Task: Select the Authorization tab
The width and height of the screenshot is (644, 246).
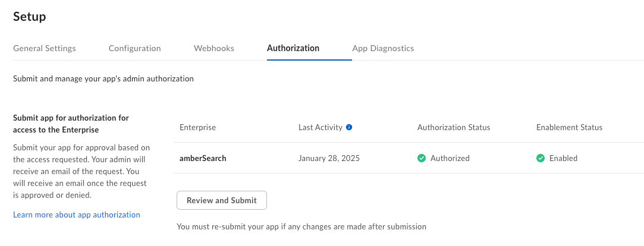Action: (x=293, y=48)
